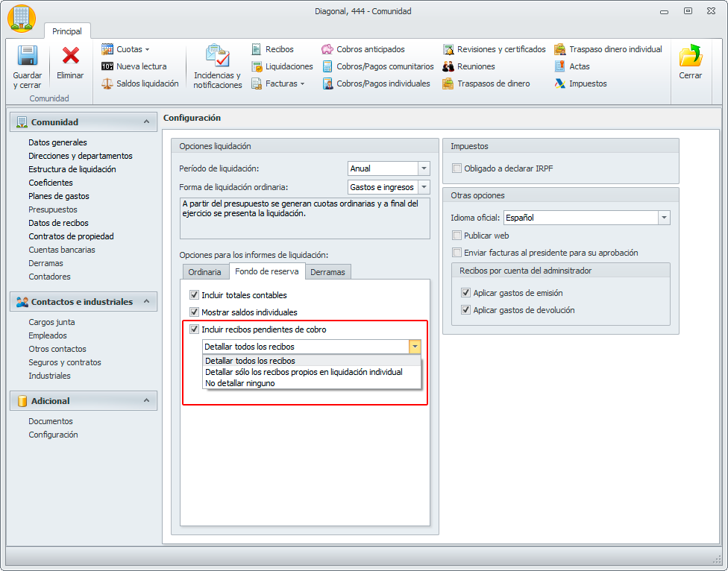Click the Actas icon
The width and height of the screenshot is (728, 571).
(560, 66)
